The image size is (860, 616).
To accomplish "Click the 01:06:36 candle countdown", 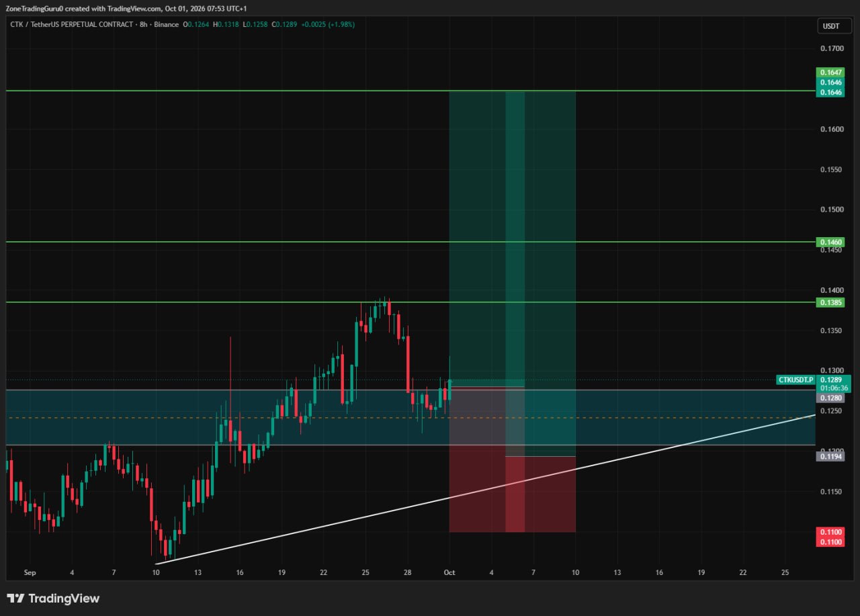I will 834,388.
